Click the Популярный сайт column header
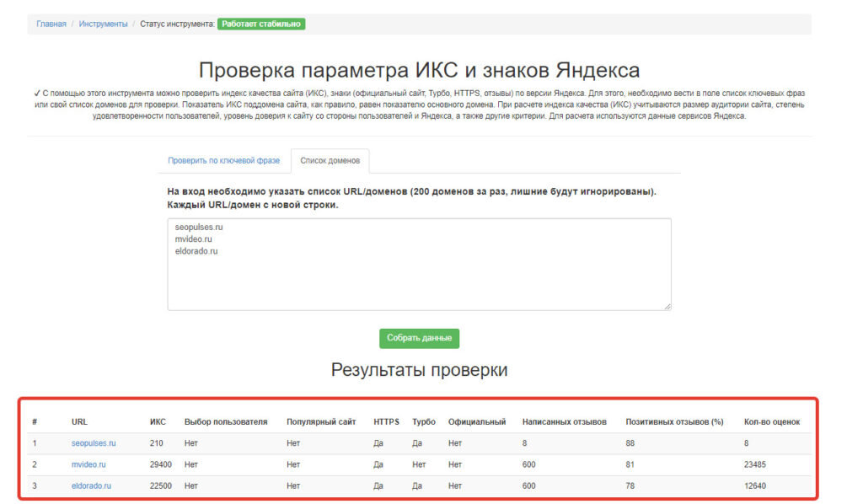 point(321,422)
